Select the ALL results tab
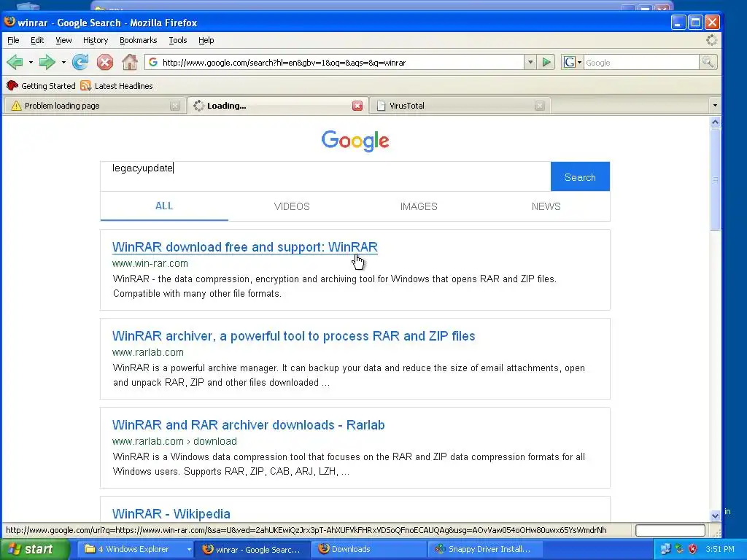This screenshot has height=560, width=747. pyautogui.click(x=164, y=206)
